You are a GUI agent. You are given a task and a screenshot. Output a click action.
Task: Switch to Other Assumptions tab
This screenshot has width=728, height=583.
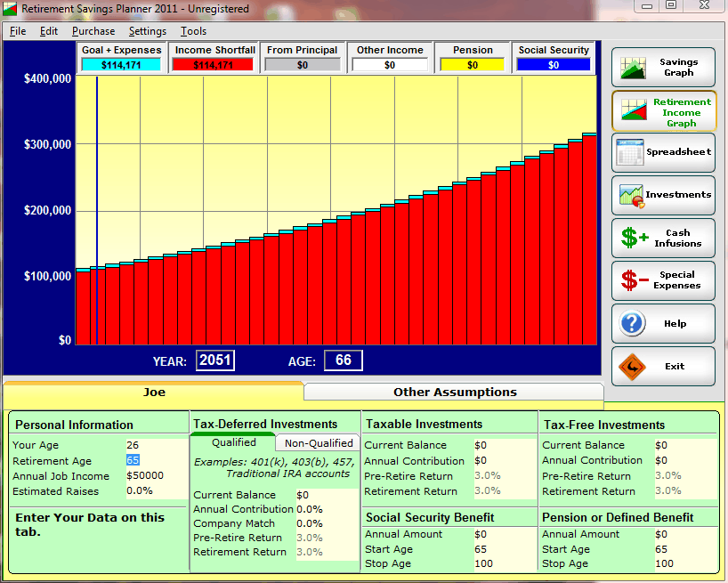(454, 392)
